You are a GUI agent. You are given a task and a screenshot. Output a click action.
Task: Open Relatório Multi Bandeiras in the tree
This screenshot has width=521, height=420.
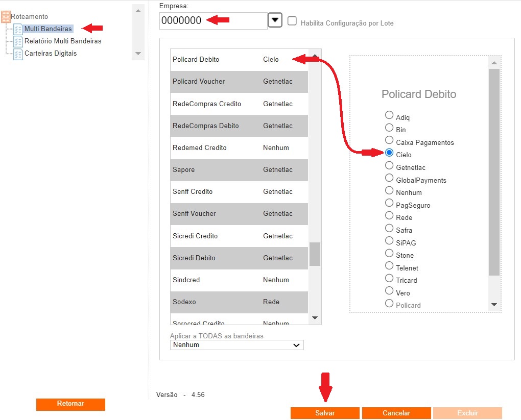click(x=63, y=41)
